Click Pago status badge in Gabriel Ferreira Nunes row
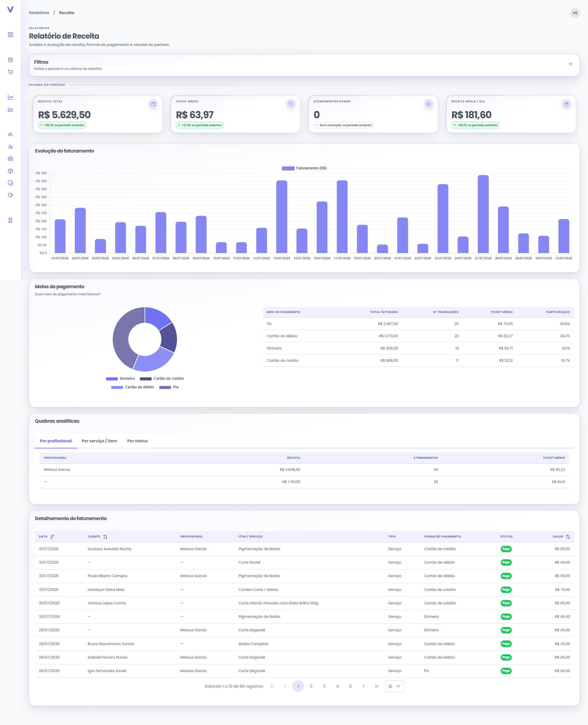The image size is (588, 725). point(506,658)
